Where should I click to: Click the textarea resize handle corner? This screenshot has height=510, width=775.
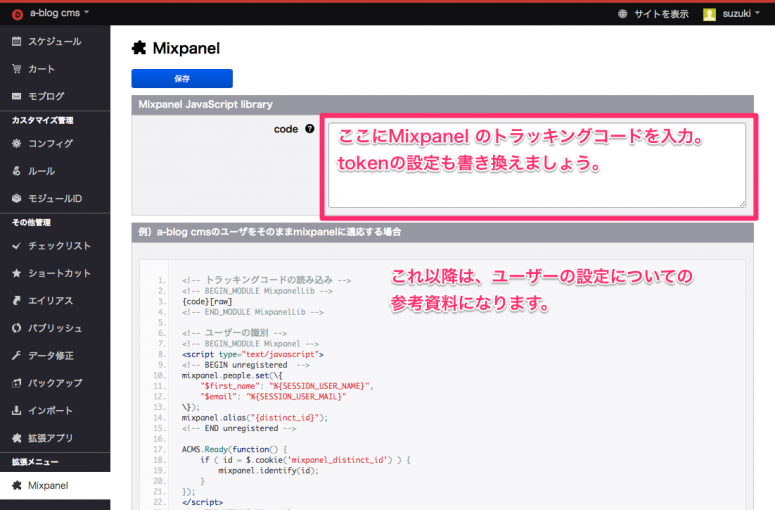(x=742, y=204)
